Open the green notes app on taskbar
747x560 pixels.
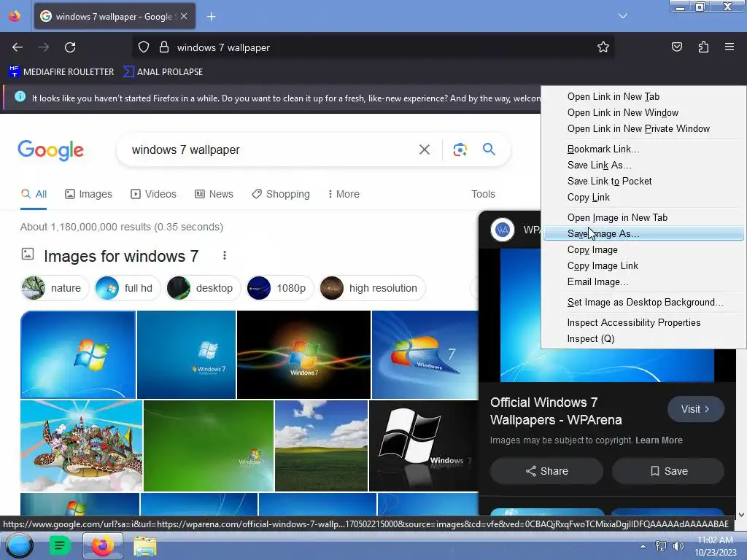[60, 545]
